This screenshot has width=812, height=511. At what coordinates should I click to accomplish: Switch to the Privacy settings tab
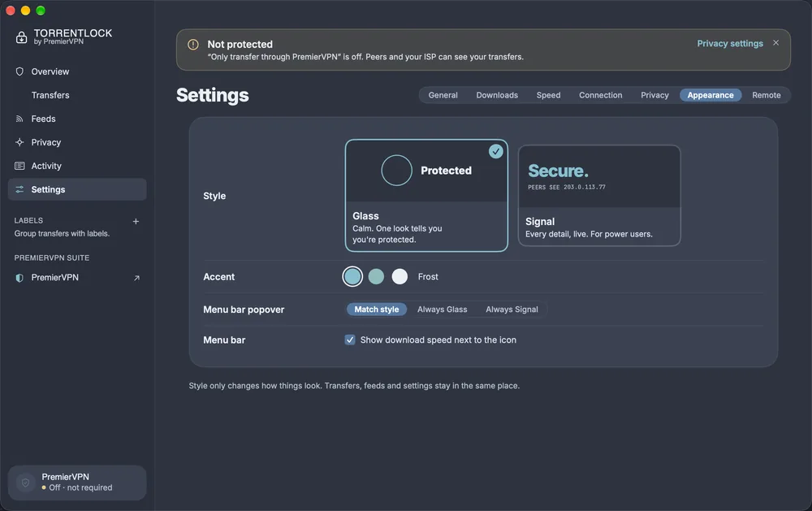click(654, 95)
